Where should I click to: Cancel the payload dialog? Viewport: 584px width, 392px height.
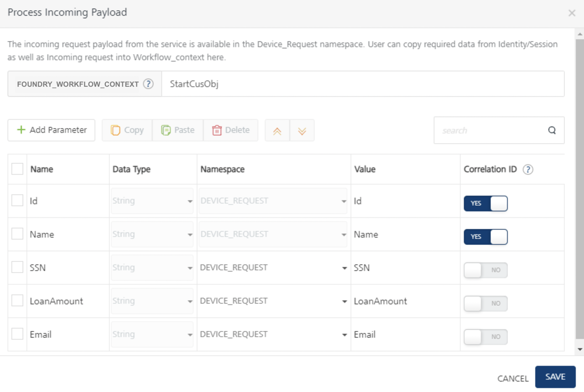[513, 379]
